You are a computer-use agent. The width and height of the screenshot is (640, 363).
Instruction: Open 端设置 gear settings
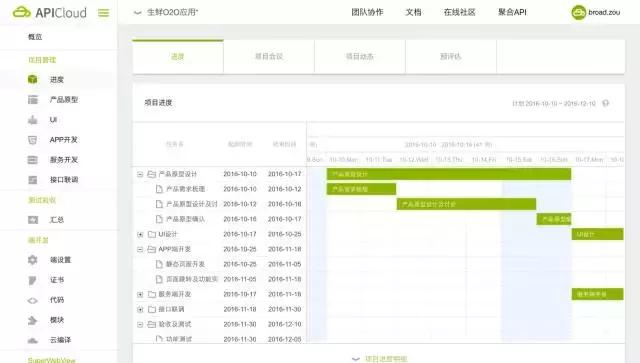click(33, 260)
